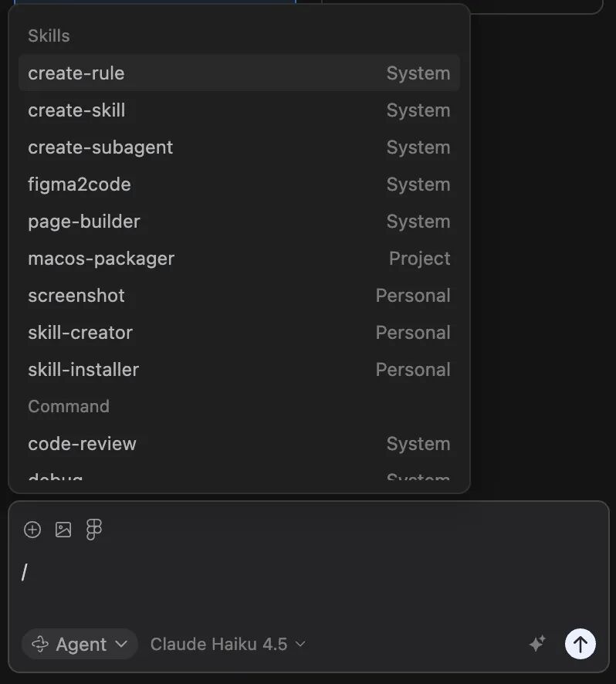The height and width of the screenshot is (684, 616).
Task: Click the Agent mode icon
Action: point(40,645)
